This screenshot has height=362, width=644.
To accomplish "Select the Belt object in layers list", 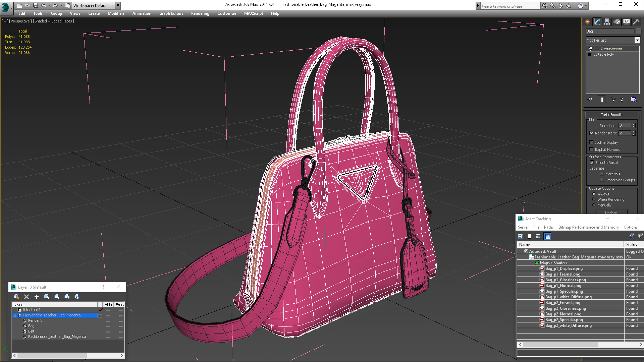I will [x=31, y=331].
